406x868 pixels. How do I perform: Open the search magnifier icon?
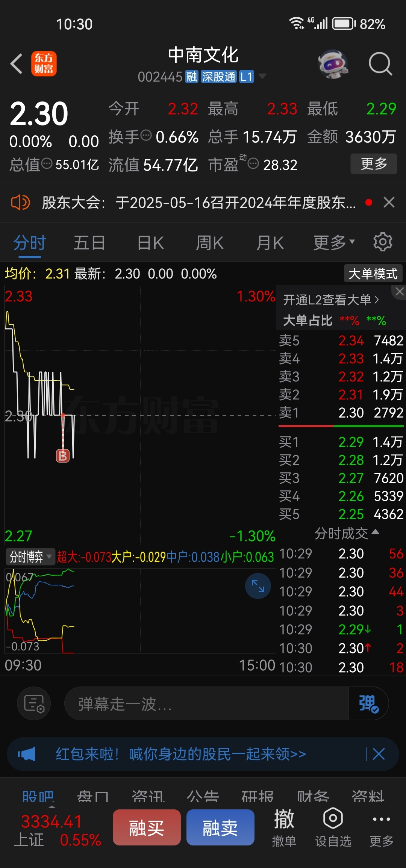pos(380,64)
